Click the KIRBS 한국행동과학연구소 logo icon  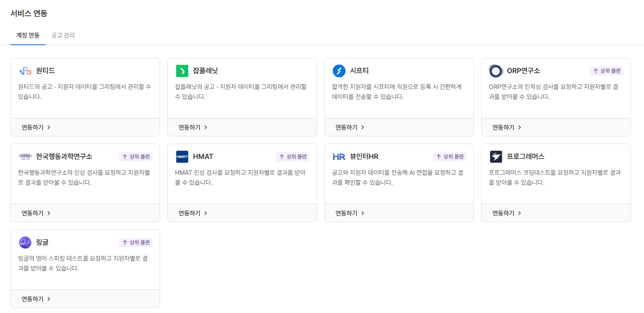[x=25, y=157]
